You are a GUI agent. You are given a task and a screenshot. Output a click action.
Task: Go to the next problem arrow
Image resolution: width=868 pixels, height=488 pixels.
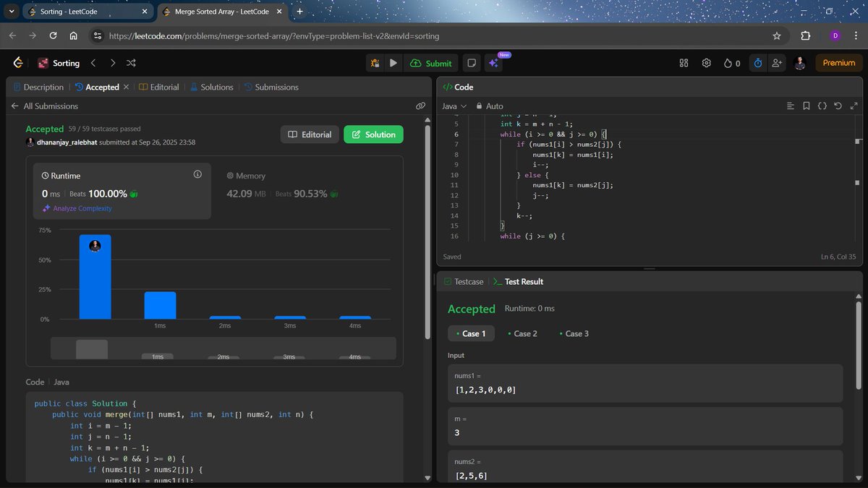(112, 63)
